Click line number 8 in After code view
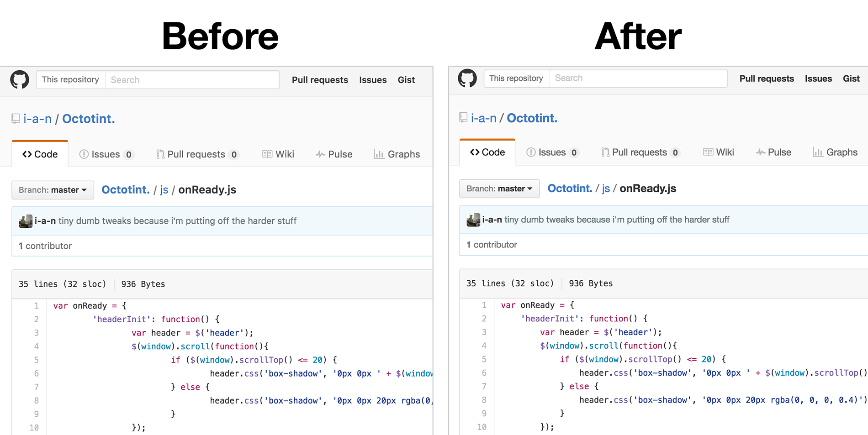The height and width of the screenshot is (435, 868). point(484,400)
